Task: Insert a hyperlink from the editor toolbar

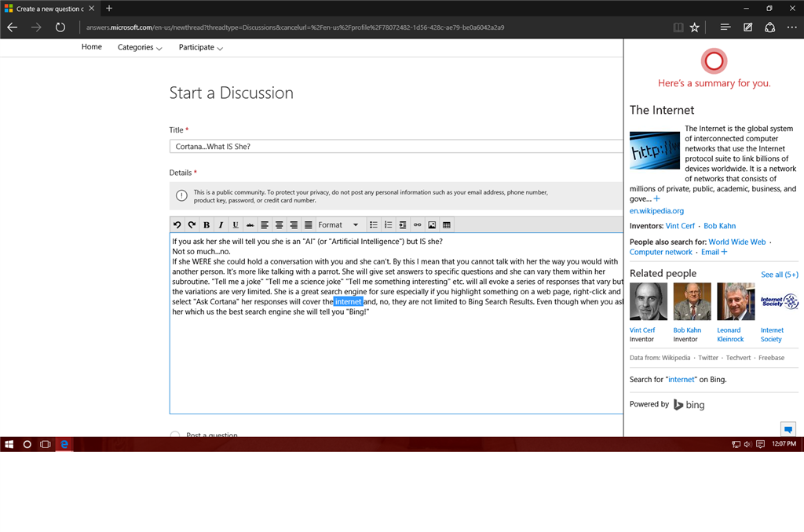Action: 418,224
